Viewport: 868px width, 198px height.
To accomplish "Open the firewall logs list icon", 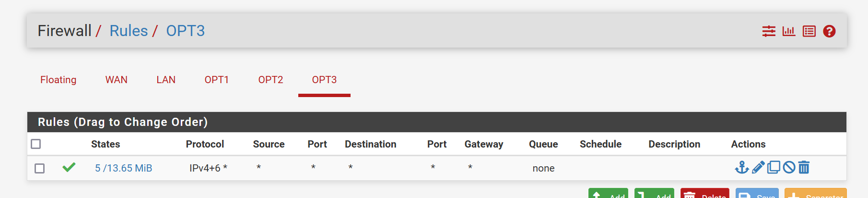I will 809,31.
